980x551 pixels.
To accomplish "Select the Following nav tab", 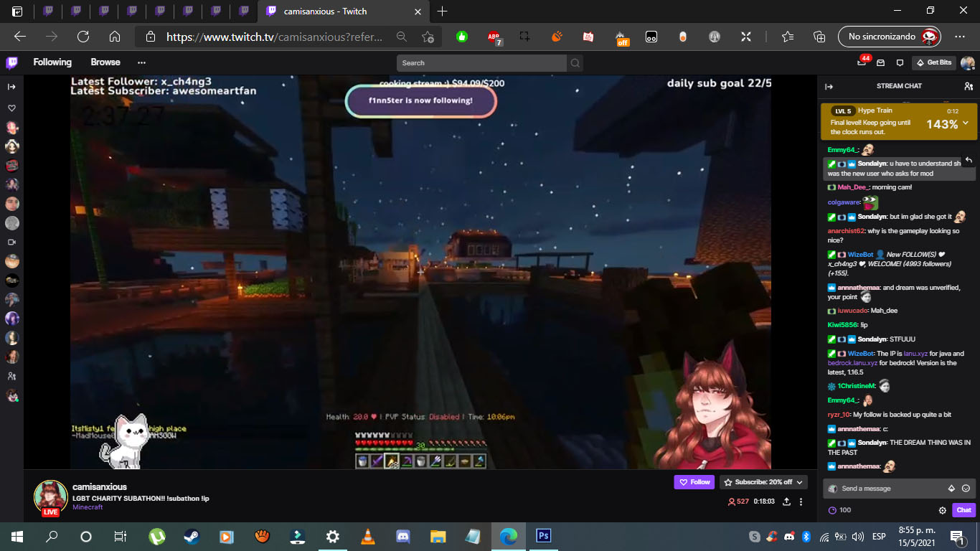I will coord(52,62).
